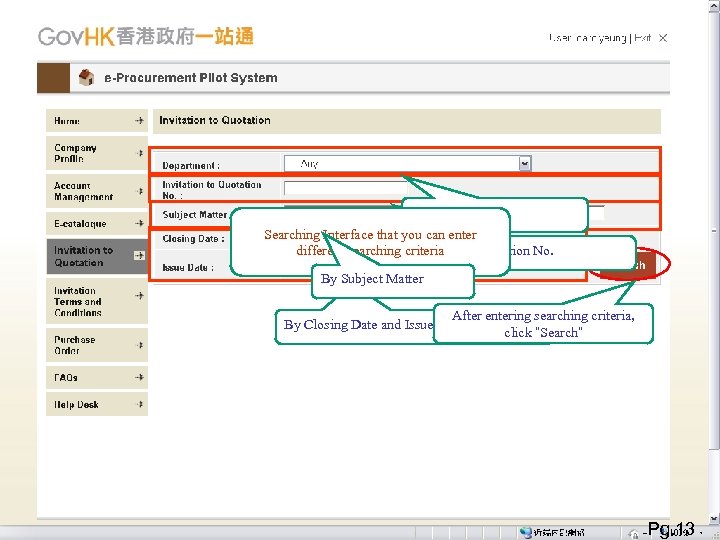Viewport: 720px width, 540px height.
Task: Click the GovHK logo
Action: 146,37
